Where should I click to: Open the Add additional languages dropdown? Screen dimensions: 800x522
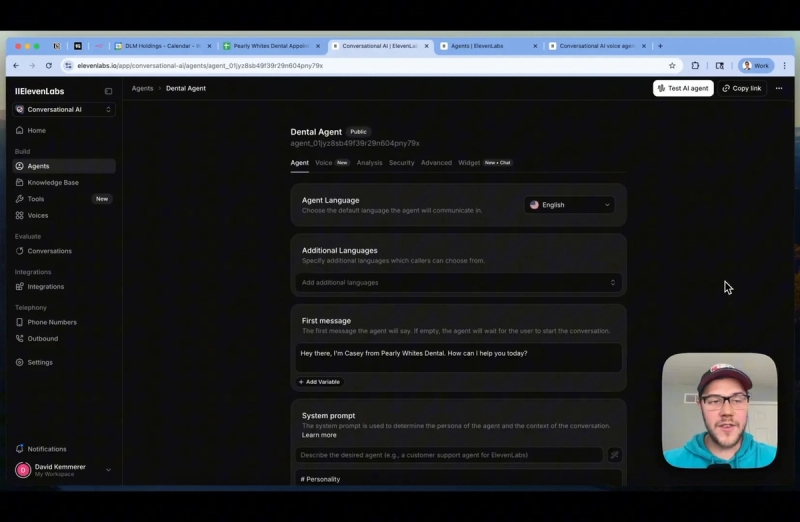[x=458, y=283]
